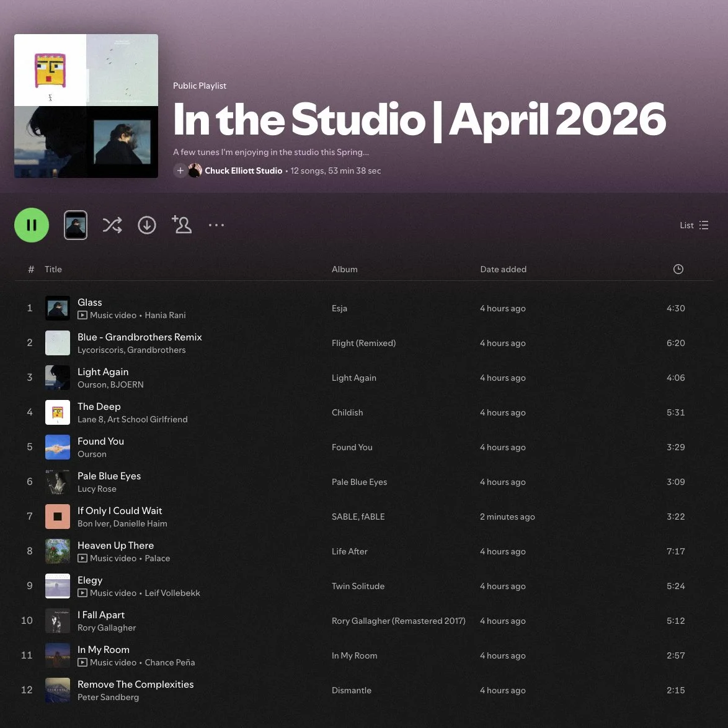Add collaborator with the plus icon beside avatar
The image size is (728, 728).
180,171
